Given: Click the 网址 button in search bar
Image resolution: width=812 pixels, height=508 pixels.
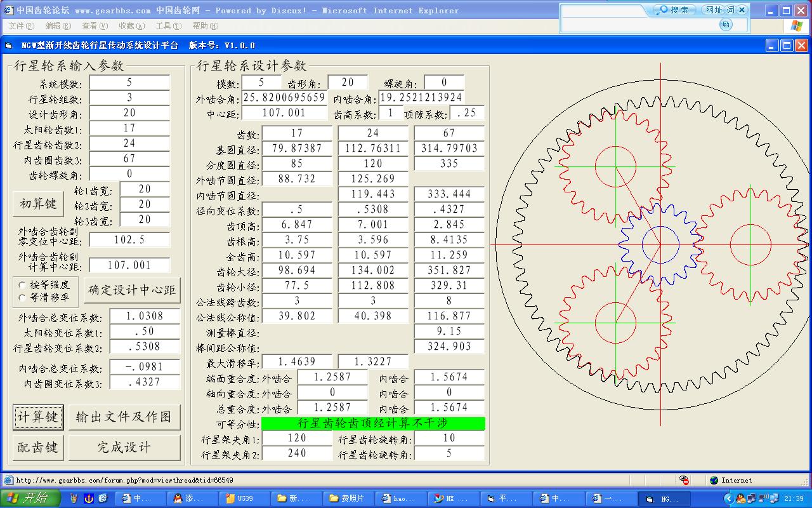Looking at the screenshot, I should (714, 10).
